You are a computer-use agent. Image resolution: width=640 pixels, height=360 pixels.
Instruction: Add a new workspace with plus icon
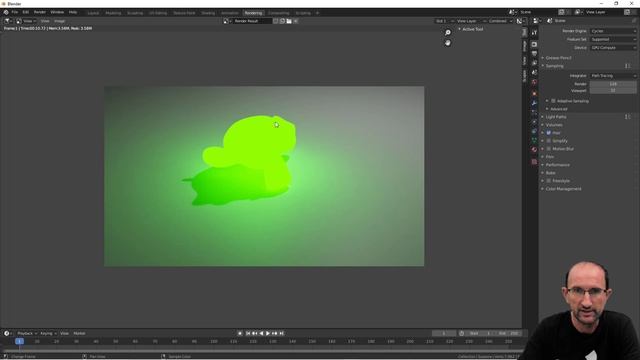pyautogui.click(x=318, y=13)
